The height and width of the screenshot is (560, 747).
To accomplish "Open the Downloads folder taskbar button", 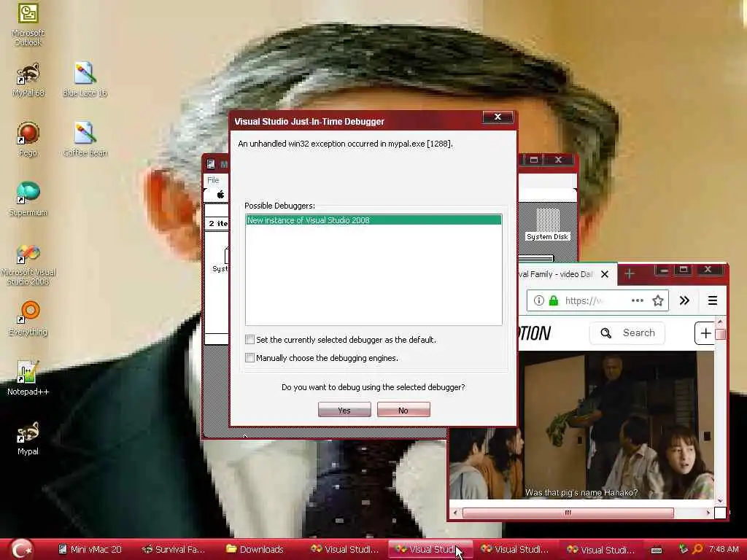I will click(255, 550).
